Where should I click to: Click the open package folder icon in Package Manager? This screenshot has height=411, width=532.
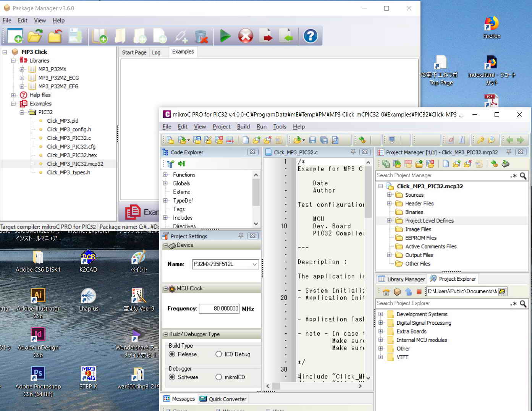coord(35,36)
